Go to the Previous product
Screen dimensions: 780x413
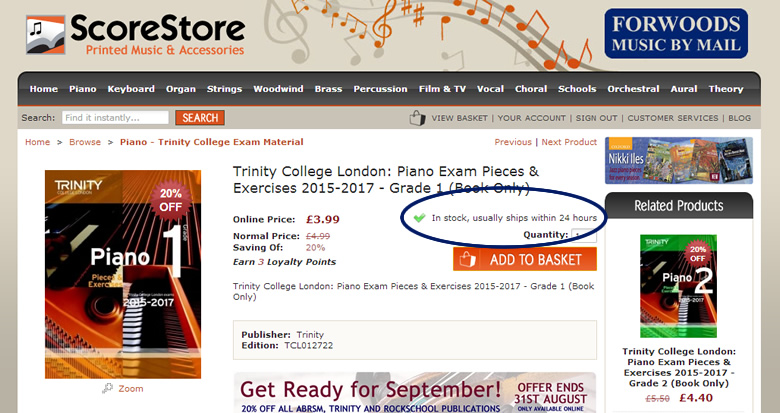point(513,142)
